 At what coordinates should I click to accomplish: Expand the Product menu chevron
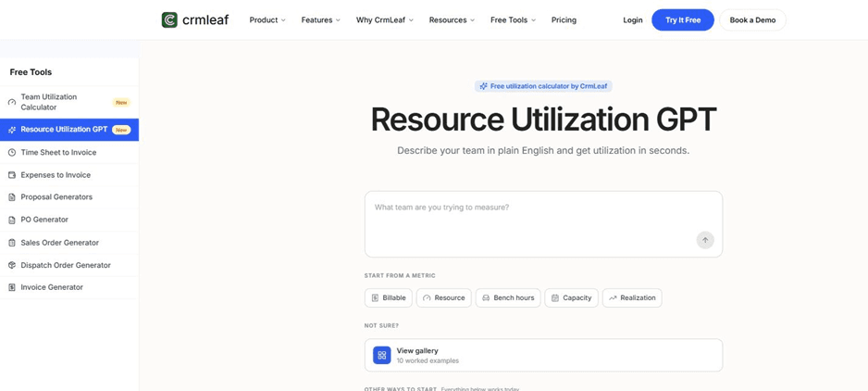[x=283, y=20]
